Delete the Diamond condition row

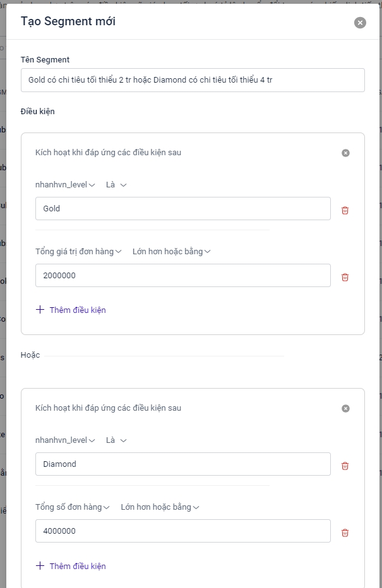coord(345,466)
